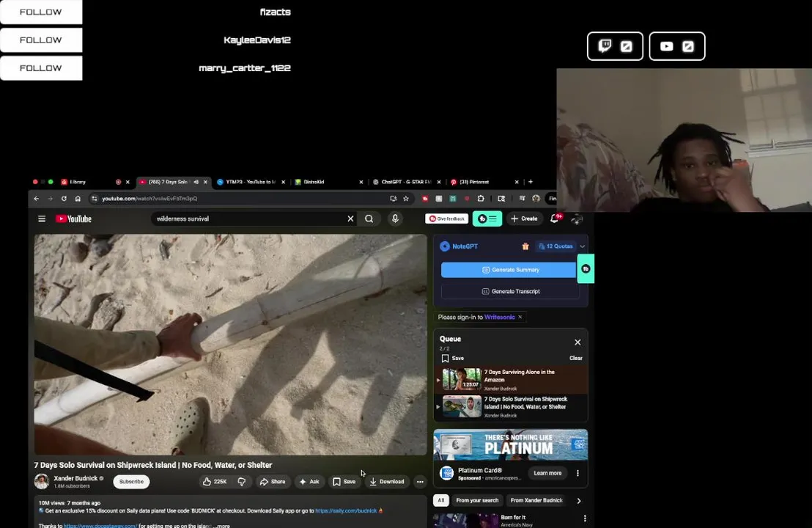Dislike the video
The width and height of the screenshot is (812, 528).
(242, 481)
